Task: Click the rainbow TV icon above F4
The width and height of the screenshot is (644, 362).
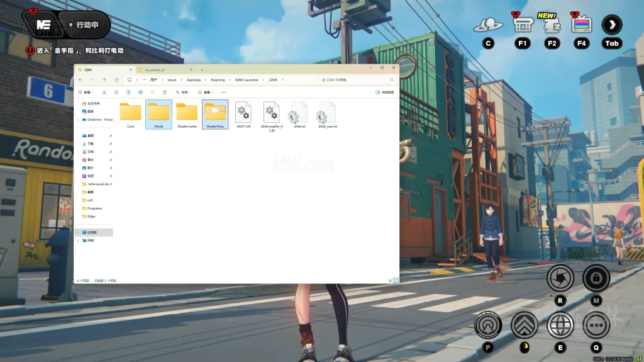Action: click(581, 25)
